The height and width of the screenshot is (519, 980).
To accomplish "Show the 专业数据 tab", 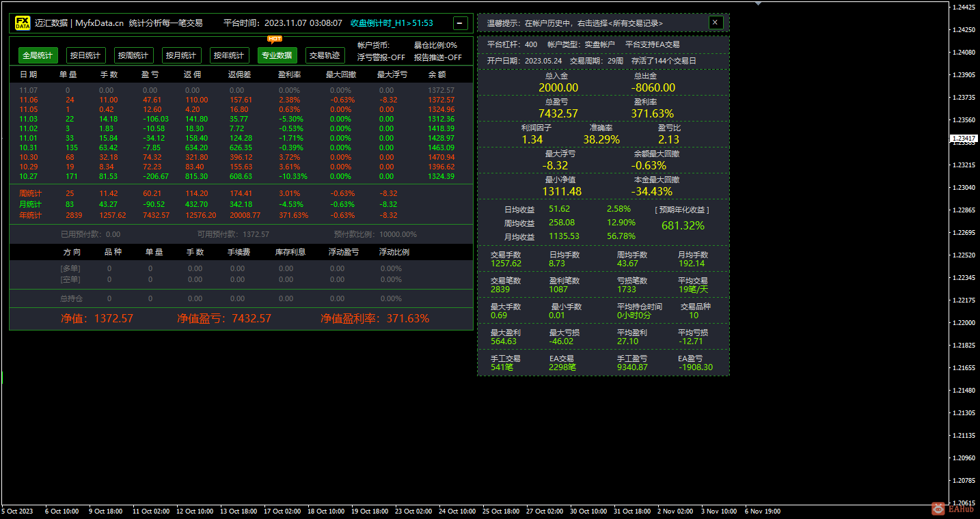I will (x=277, y=55).
